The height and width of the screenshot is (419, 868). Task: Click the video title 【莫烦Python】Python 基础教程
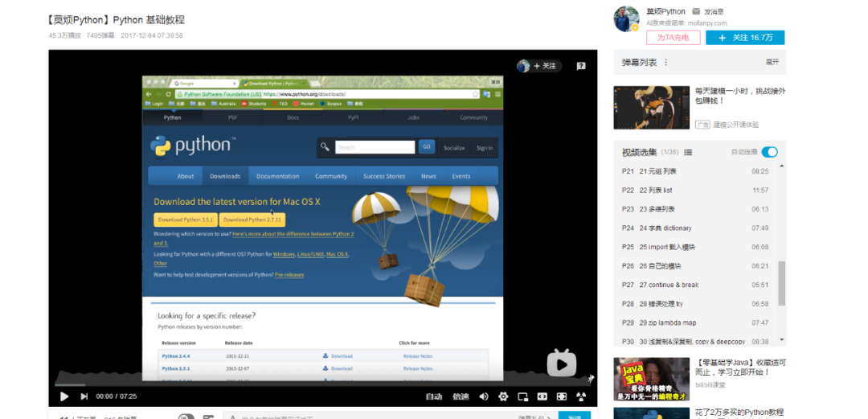117,20
